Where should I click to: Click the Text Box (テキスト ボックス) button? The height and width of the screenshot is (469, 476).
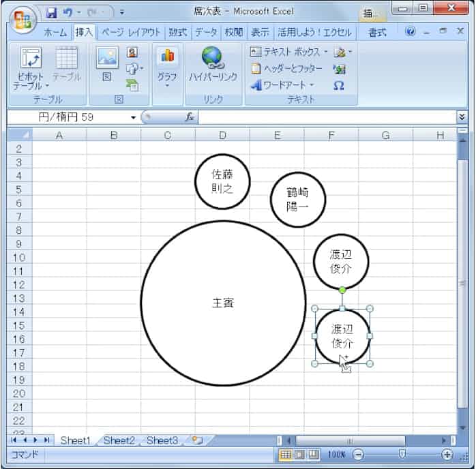[288, 52]
